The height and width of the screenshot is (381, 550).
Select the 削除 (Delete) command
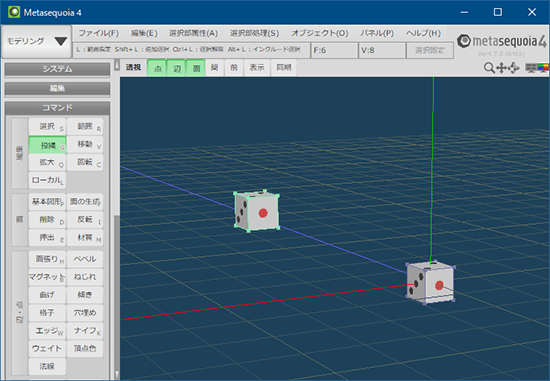tap(47, 220)
